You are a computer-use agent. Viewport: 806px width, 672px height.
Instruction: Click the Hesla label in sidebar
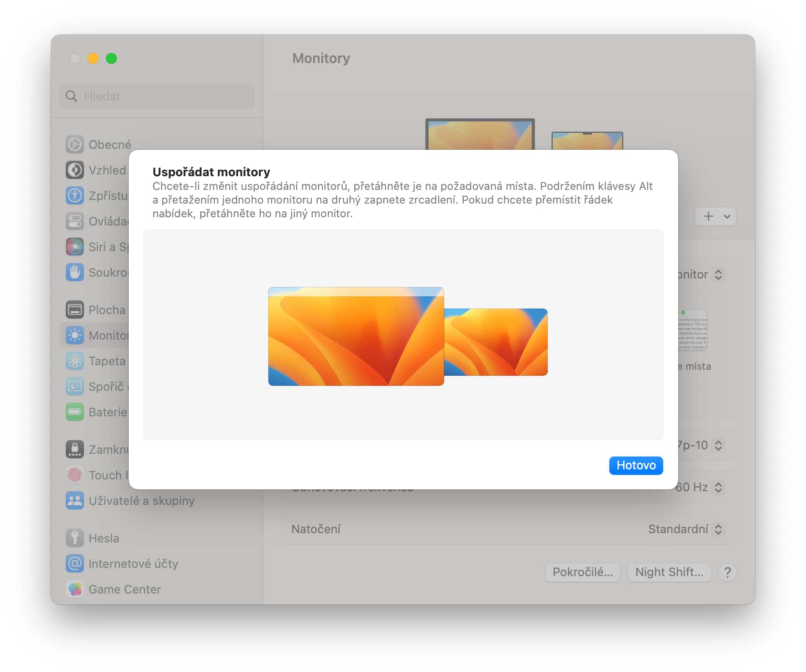pos(104,538)
